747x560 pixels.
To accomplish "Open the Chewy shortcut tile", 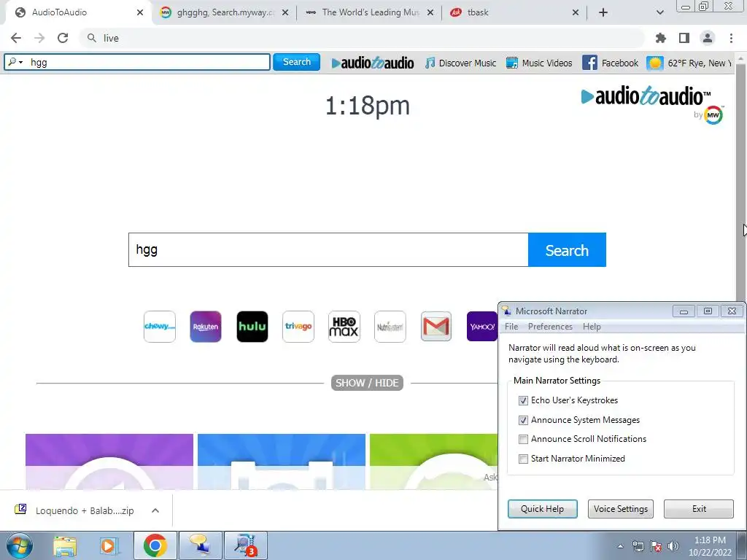I will point(160,327).
